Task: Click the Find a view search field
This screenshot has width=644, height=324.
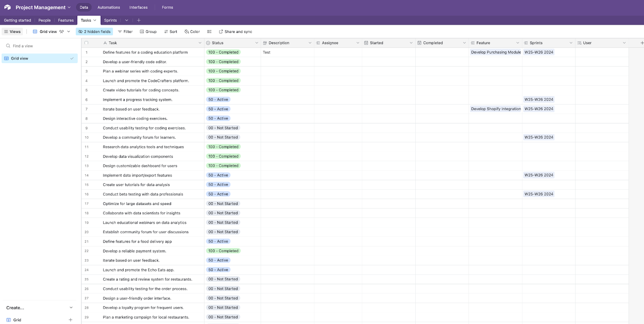Action: coord(40,46)
